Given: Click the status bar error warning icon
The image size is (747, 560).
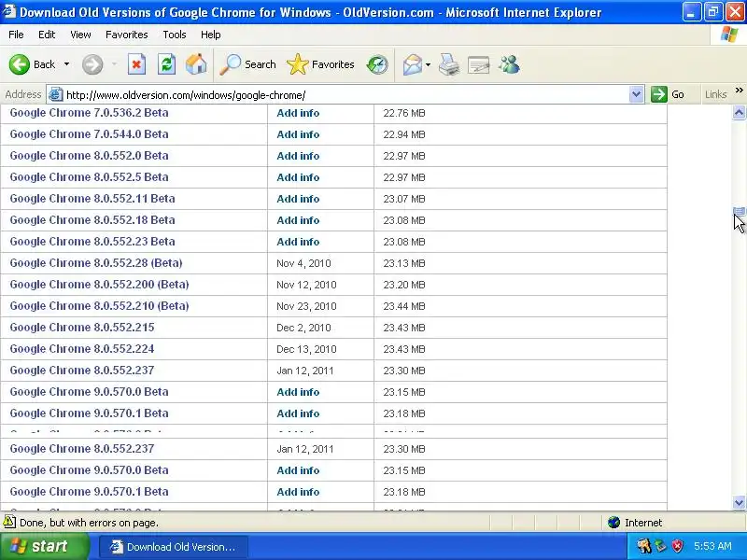Looking at the screenshot, I should coord(9,522).
